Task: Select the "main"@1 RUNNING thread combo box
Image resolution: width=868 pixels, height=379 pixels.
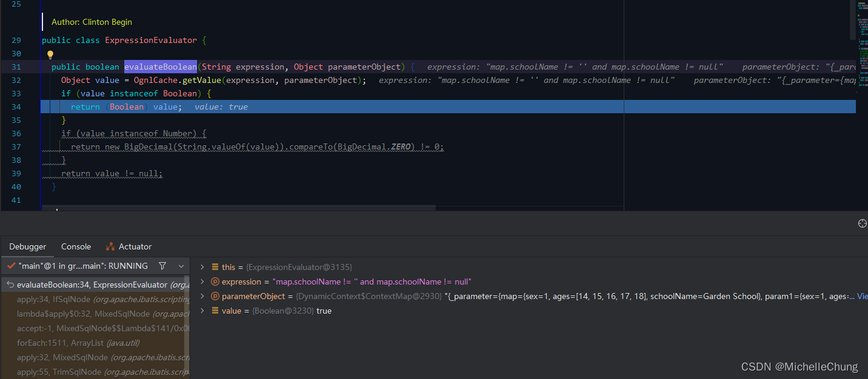Action: tap(95, 266)
